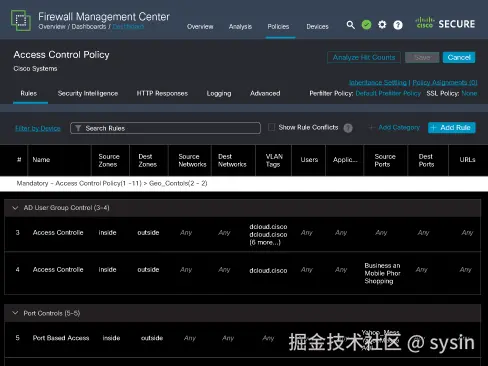
Task: Open the search magnifier icon
Action: 350,25
